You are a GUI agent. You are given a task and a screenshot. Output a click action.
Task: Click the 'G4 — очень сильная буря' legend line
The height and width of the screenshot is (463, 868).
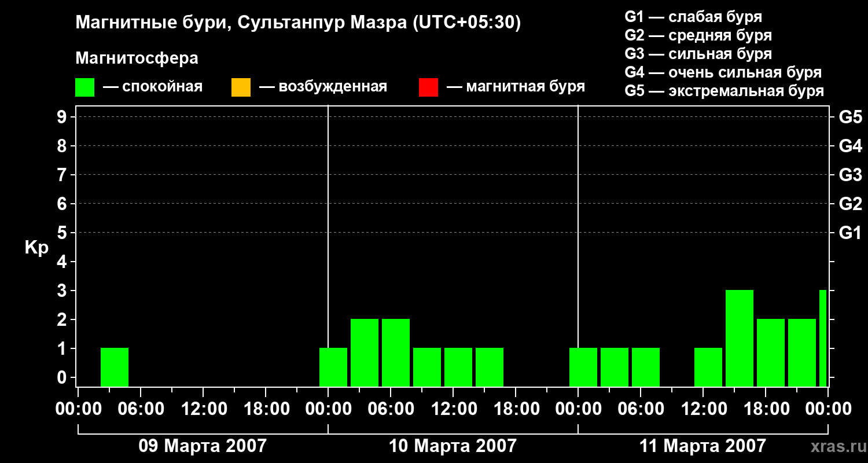(x=723, y=72)
